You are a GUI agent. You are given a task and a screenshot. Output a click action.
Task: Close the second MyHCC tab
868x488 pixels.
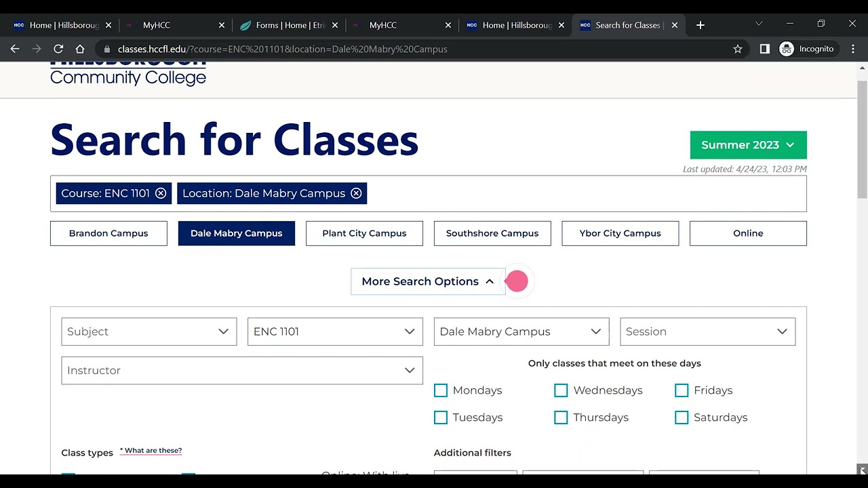(448, 25)
